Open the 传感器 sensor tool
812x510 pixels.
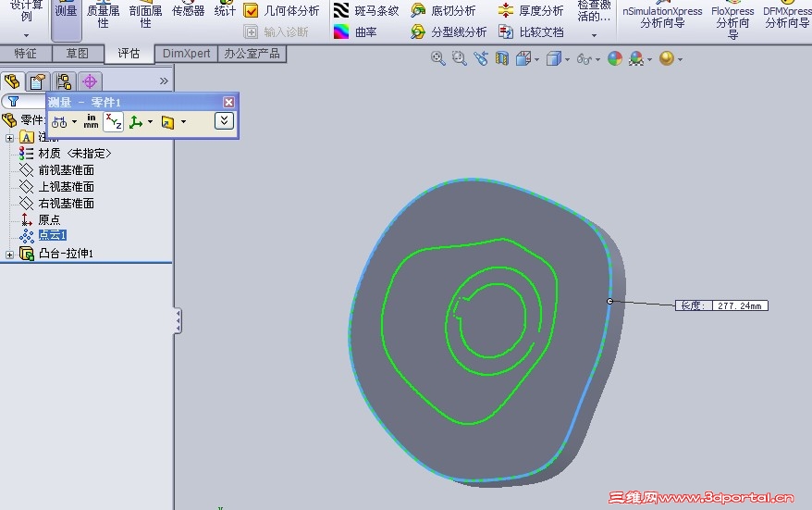[188, 10]
